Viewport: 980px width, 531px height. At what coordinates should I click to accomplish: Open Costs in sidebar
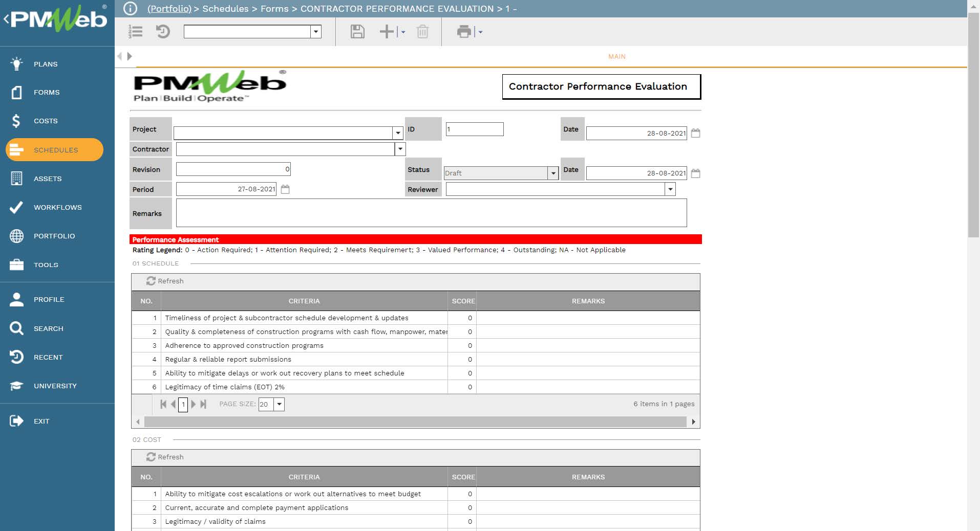point(46,121)
